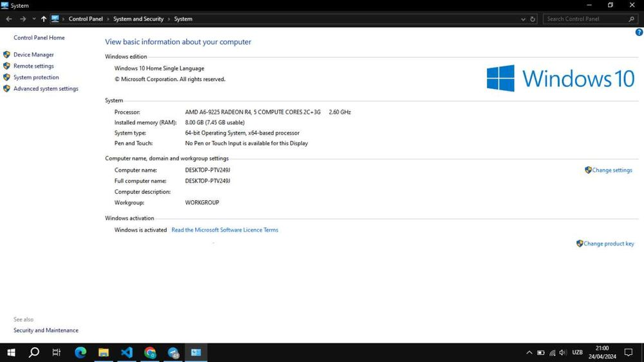Image resolution: width=644 pixels, height=362 pixels.
Task: Open Advanced system settings
Action: pyautogui.click(x=46, y=88)
